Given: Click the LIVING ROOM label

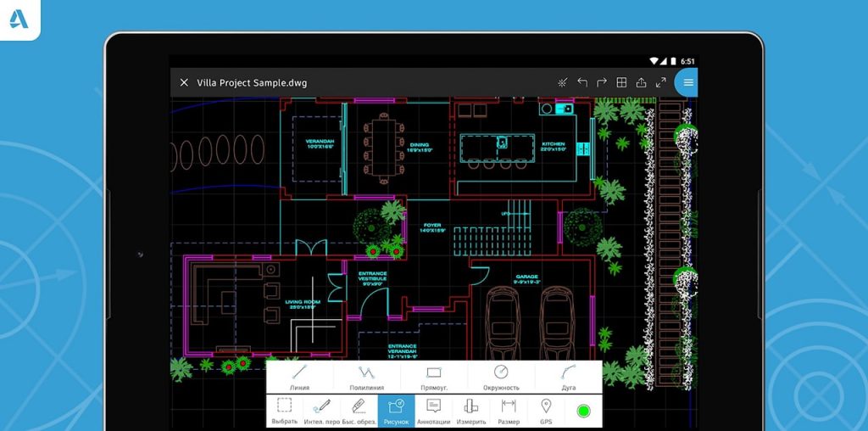Looking at the screenshot, I should (303, 304).
